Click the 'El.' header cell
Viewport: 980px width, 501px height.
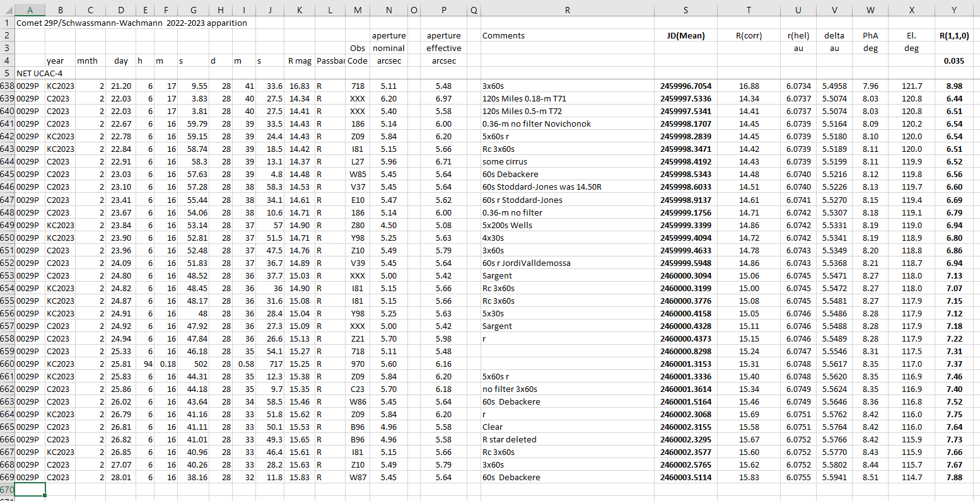[911, 35]
